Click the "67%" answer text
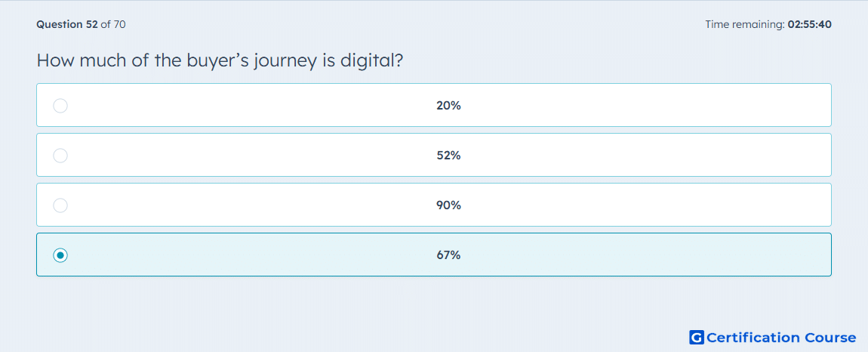This screenshot has width=868, height=352. [x=448, y=255]
